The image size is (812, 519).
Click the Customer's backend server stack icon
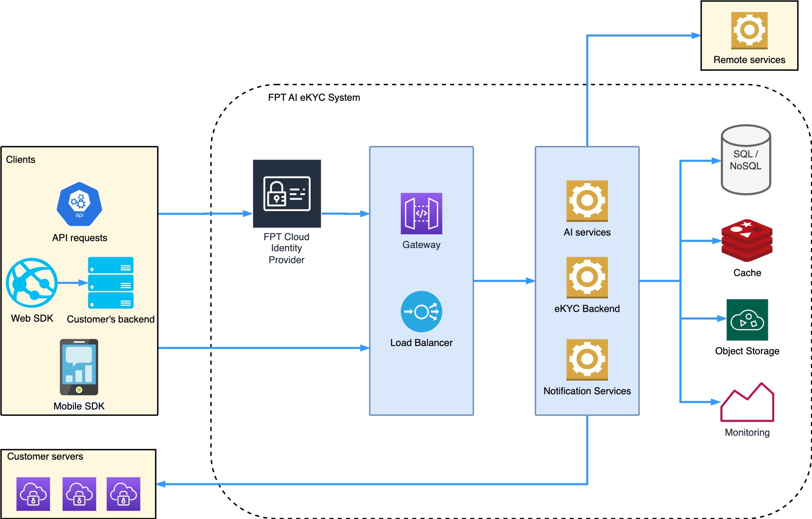(110, 283)
